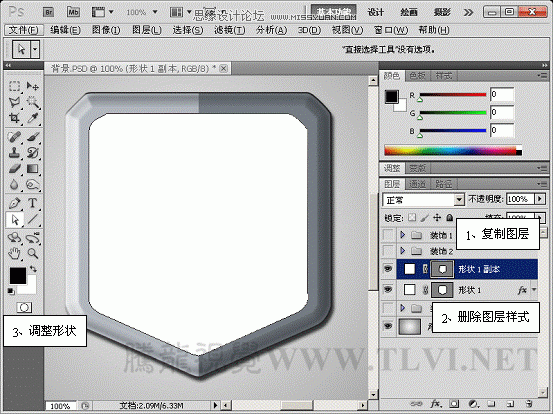Select the Gradient tool
553x414 pixels.
tap(33, 169)
